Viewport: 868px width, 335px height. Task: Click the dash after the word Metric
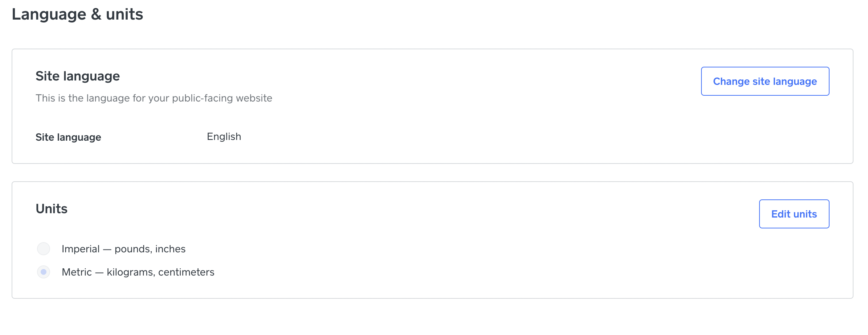pyautogui.click(x=99, y=272)
